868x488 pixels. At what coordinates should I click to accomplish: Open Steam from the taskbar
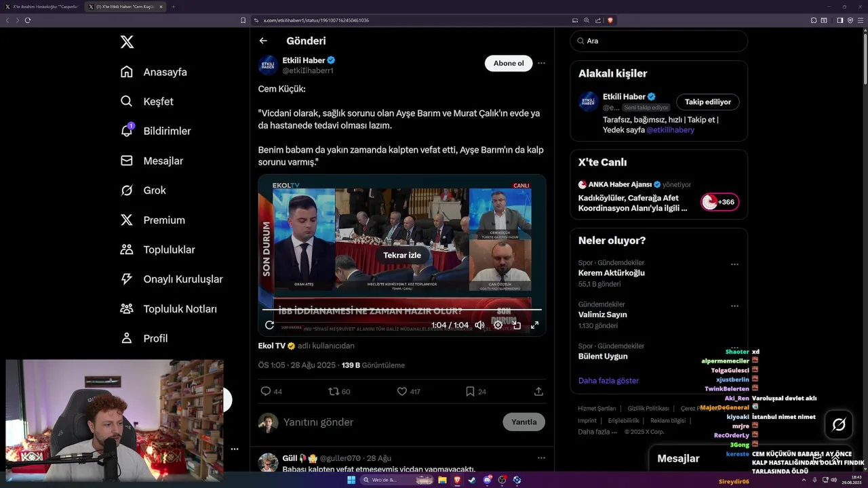click(x=472, y=480)
